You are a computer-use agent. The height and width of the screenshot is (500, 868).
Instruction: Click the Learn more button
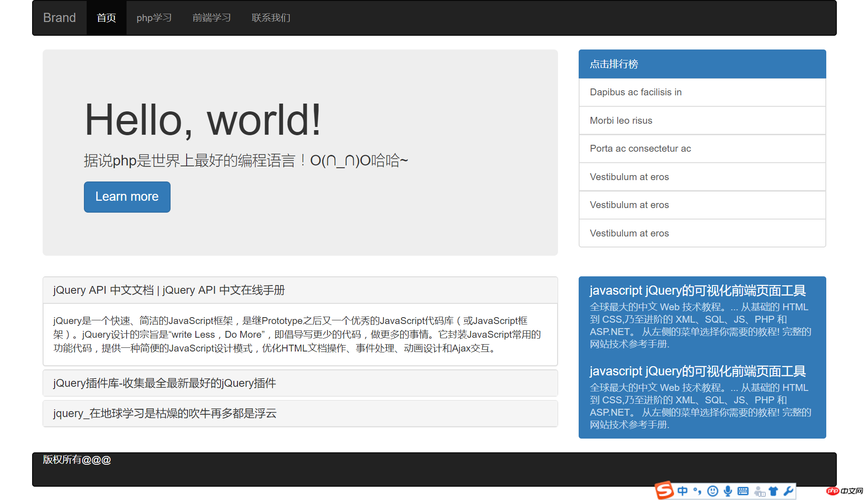pyautogui.click(x=127, y=197)
